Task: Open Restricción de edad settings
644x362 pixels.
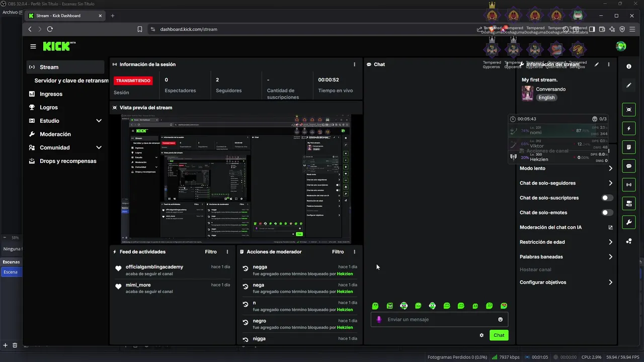Action: click(x=566, y=242)
